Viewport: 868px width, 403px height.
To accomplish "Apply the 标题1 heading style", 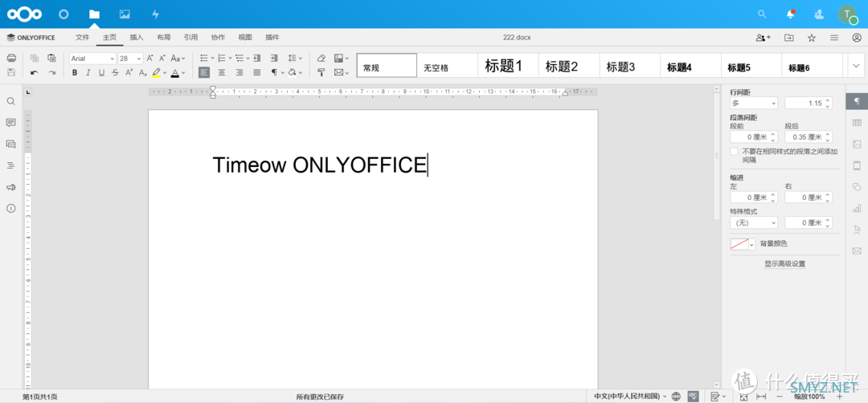I will point(508,66).
